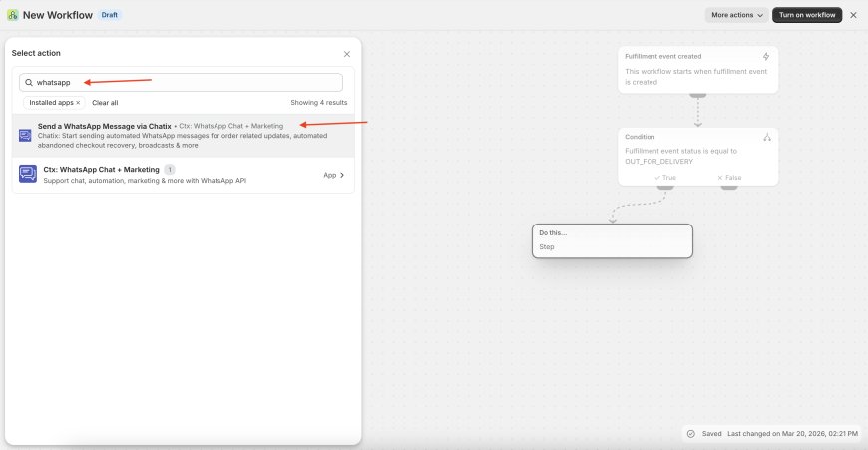Click the False branch output connector handle

click(729, 187)
